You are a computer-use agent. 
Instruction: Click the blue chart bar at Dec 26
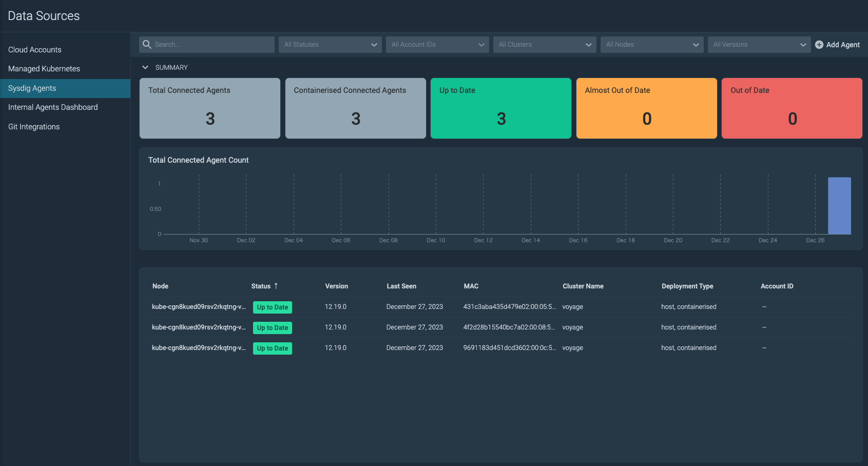(x=839, y=206)
